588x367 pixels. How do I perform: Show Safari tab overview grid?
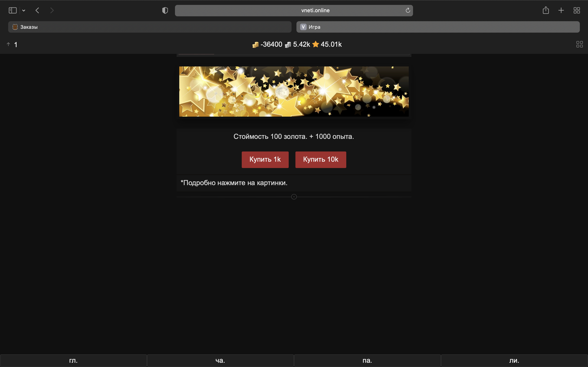577,10
